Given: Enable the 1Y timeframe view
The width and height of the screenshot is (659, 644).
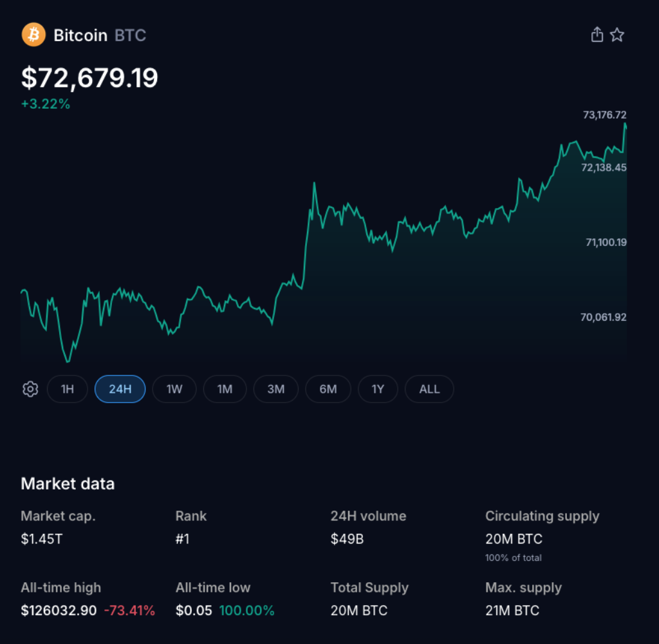Looking at the screenshot, I should [x=378, y=389].
